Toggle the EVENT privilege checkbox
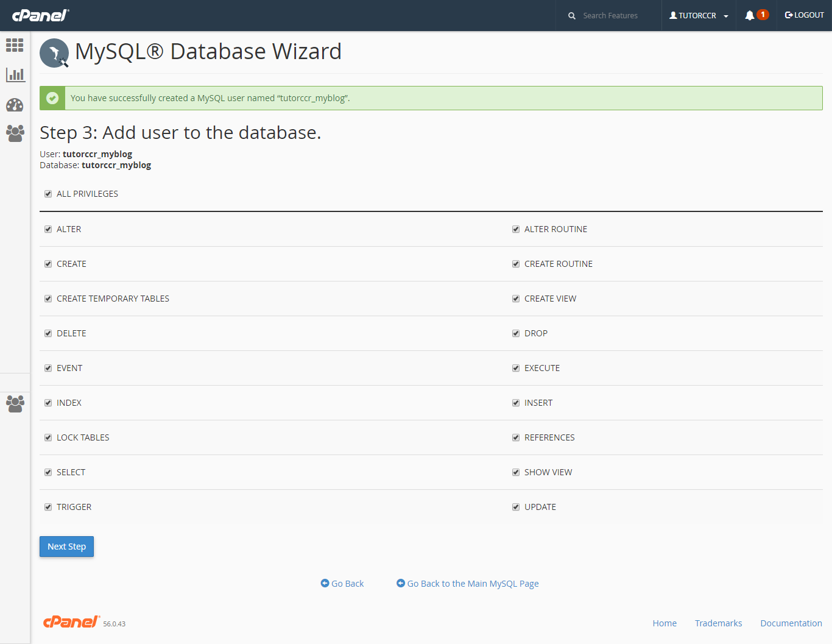The image size is (832, 644). pos(48,368)
